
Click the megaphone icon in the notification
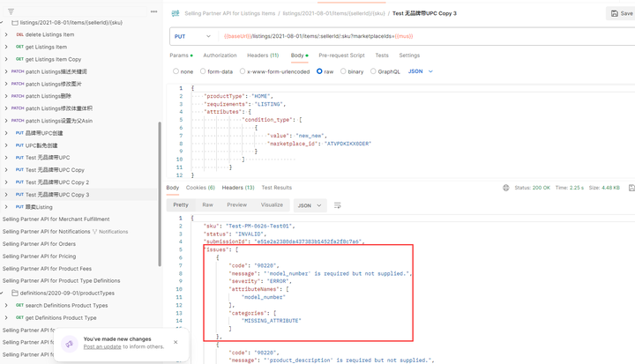tap(70, 344)
